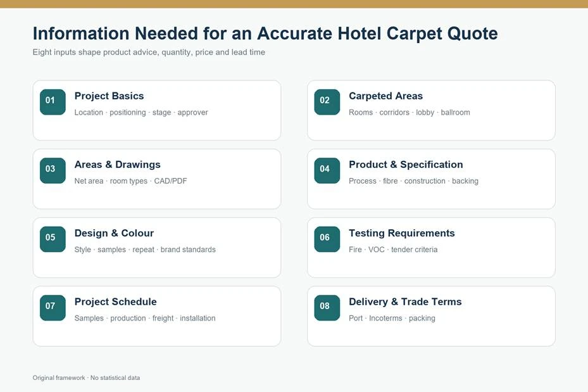The width and height of the screenshot is (588, 392).
Task: Click the 01 number badge
Action: click(x=53, y=102)
